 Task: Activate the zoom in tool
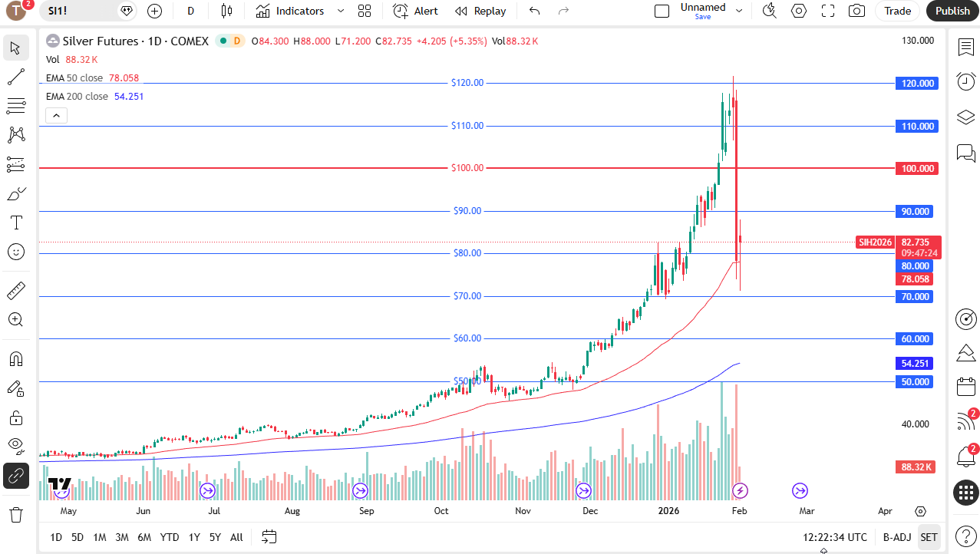(15, 320)
